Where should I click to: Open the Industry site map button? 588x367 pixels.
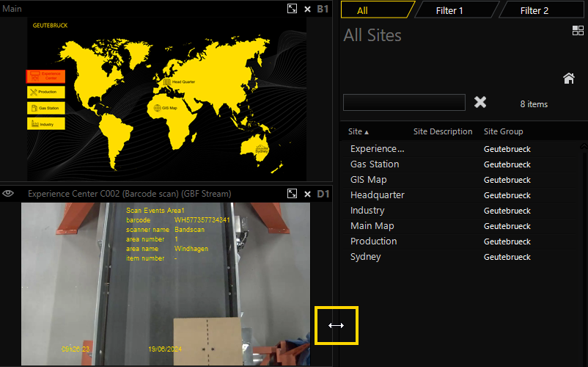pos(46,124)
